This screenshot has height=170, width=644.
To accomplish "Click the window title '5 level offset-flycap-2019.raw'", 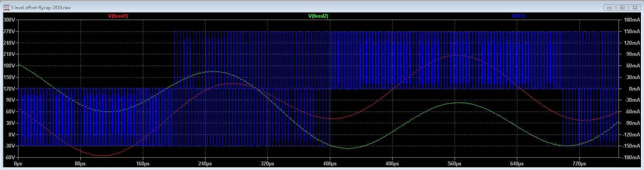I will point(40,7).
